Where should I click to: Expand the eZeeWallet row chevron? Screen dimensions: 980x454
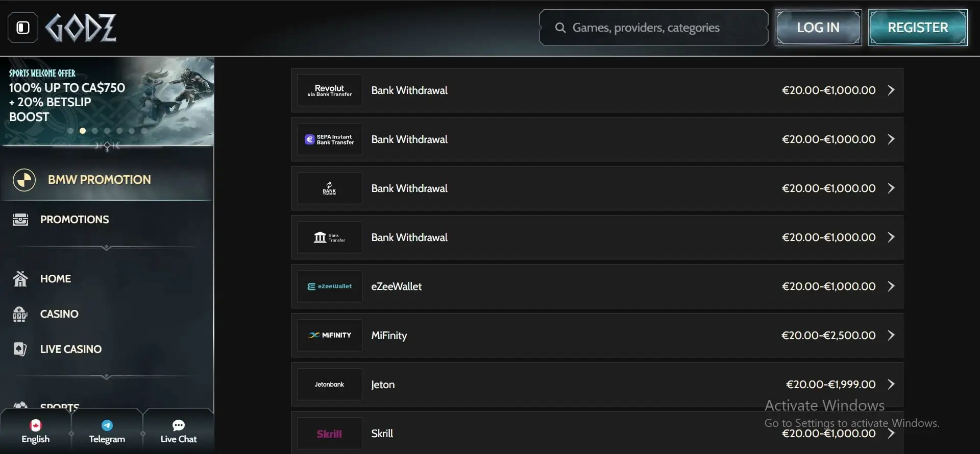[x=891, y=286]
